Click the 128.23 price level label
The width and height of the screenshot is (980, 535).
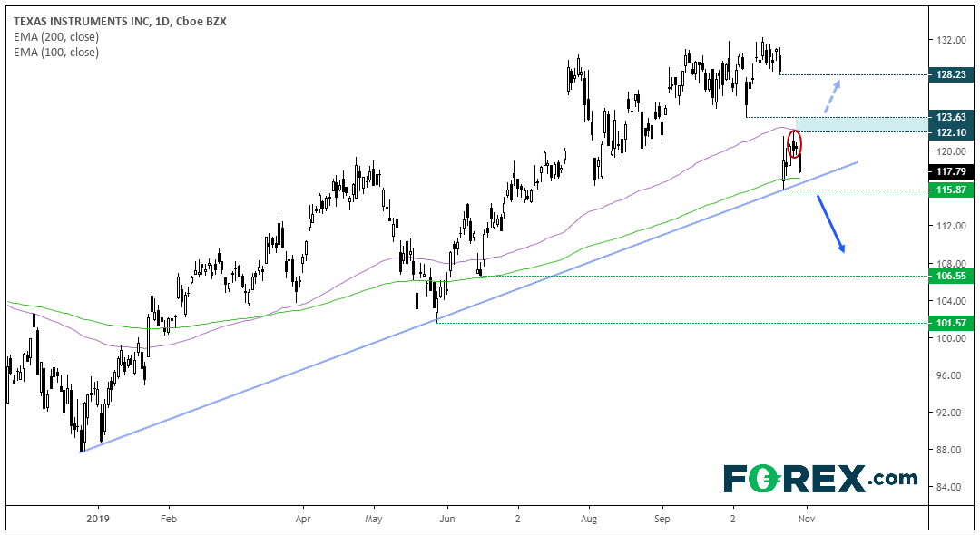951,74
